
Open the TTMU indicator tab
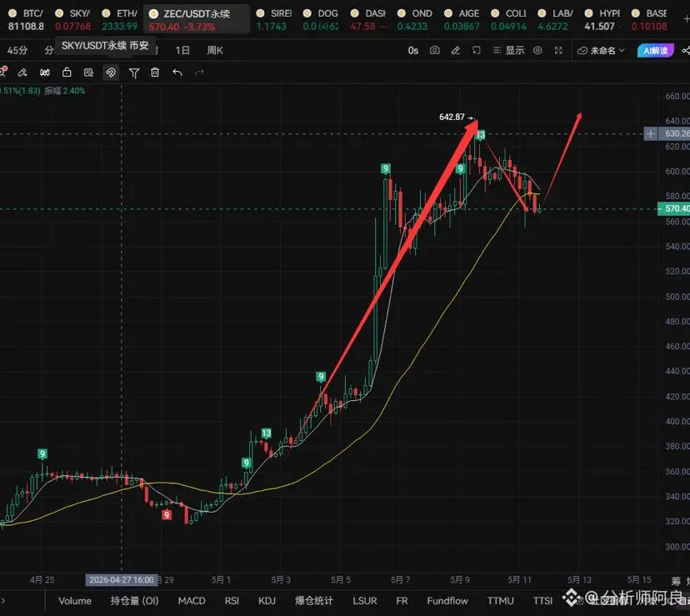(500, 601)
